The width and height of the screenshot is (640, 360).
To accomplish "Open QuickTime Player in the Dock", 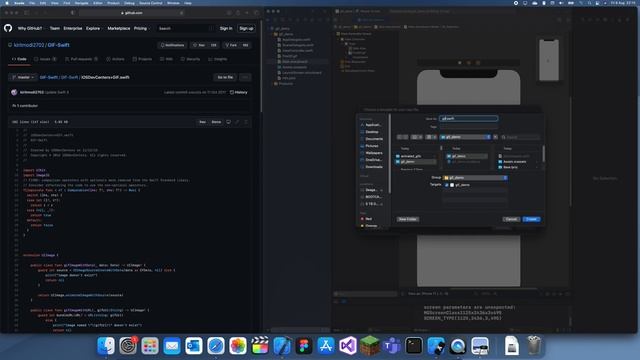I will (x=458, y=346).
